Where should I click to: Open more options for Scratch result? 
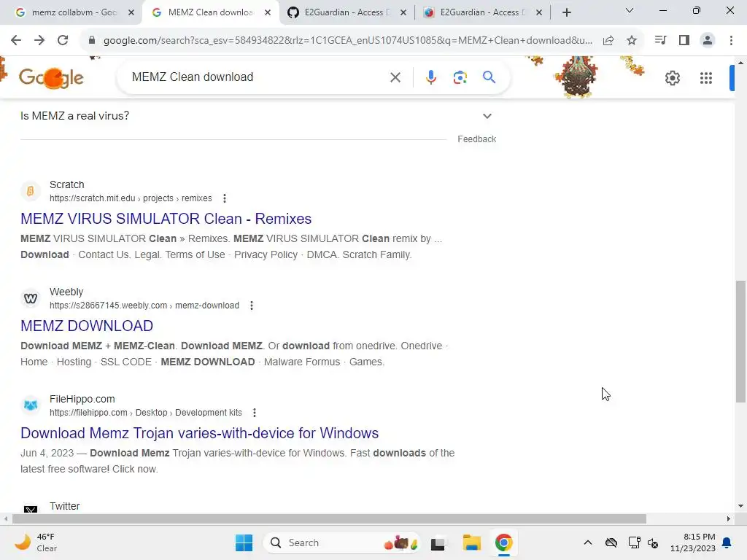coord(225,198)
